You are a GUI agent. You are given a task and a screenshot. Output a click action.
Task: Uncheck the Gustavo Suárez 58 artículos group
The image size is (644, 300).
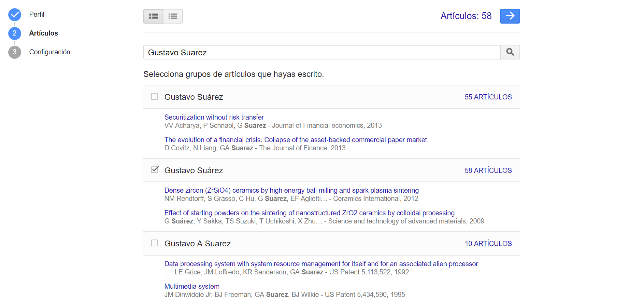click(155, 169)
